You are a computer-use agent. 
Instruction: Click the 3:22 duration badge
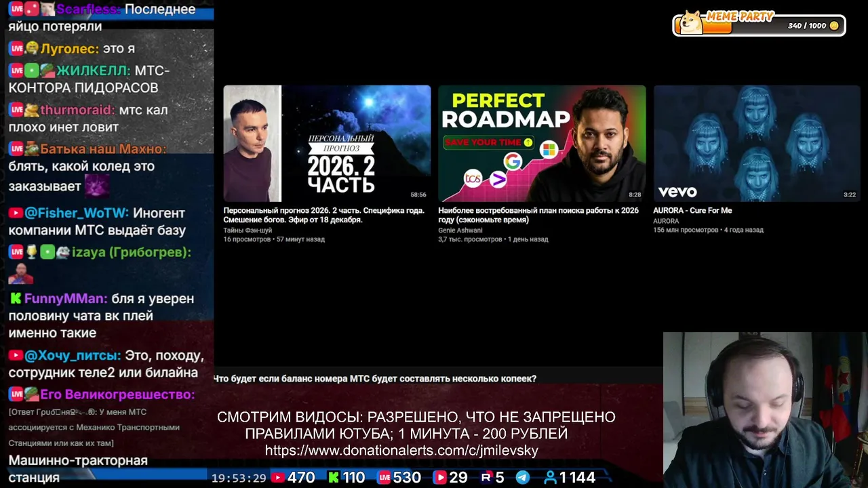tap(850, 195)
